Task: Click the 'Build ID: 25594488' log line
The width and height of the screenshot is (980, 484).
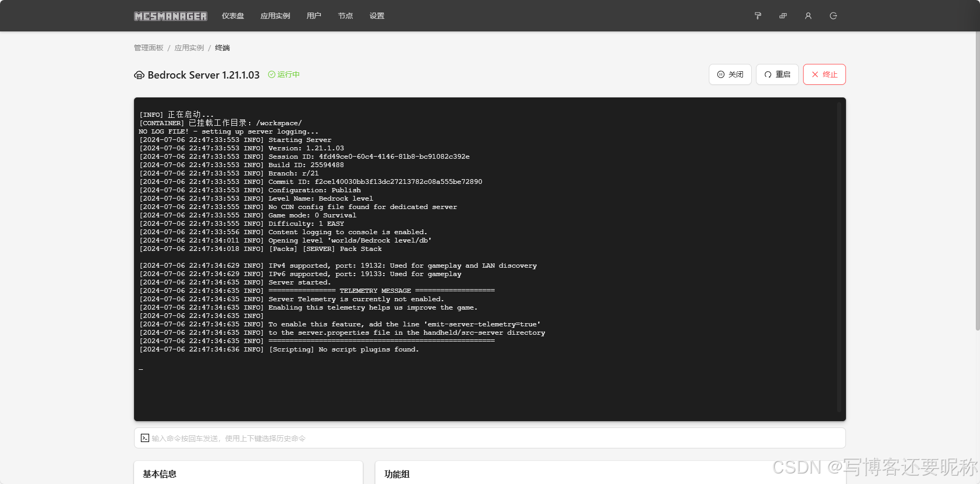Action: pyautogui.click(x=241, y=165)
